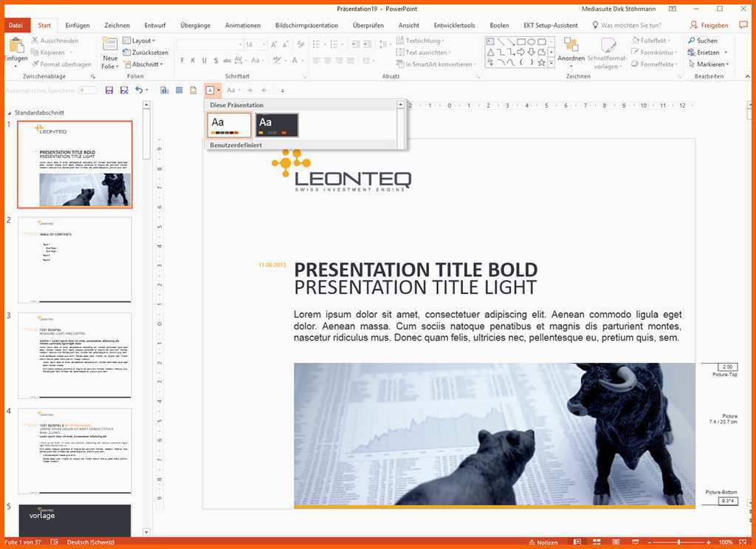Collapse the Standardabschnitt section
Image resolution: width=756 pixels, height=549 pixels.
coord(10,113)
